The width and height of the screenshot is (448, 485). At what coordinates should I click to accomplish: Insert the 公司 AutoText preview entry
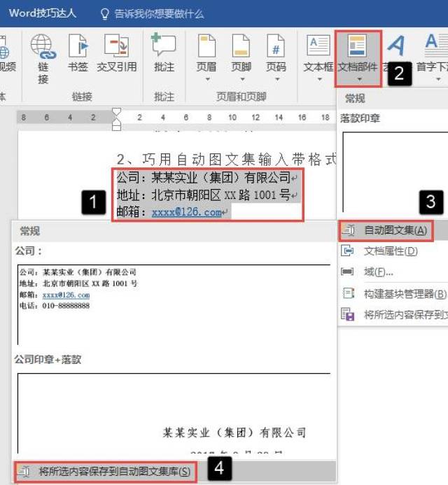pos(174,304)
